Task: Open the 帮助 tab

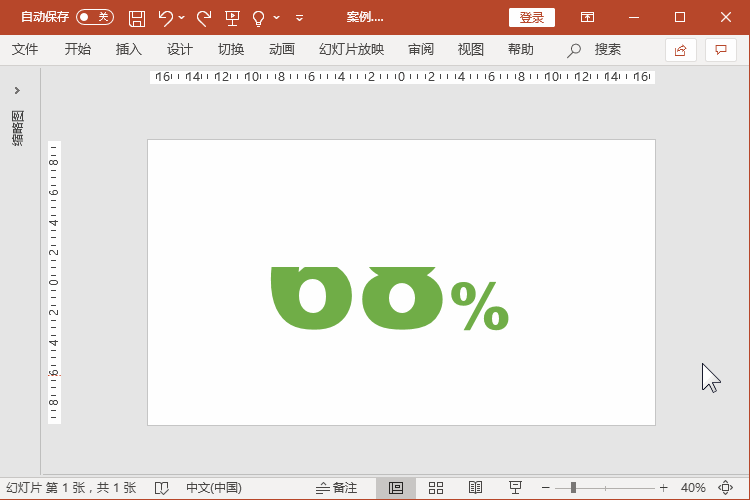Action: 521,49
